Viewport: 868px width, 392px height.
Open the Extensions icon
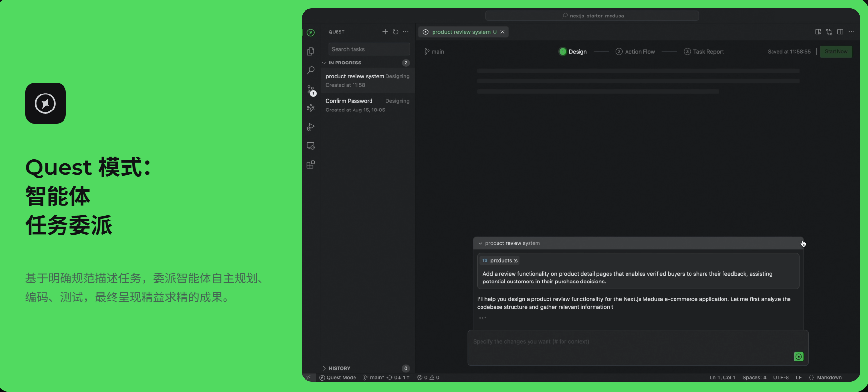[311, 165]
